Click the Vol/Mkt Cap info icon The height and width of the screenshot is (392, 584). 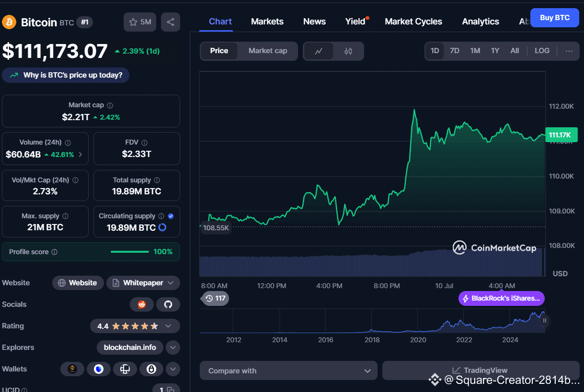[x=76, y=180]
